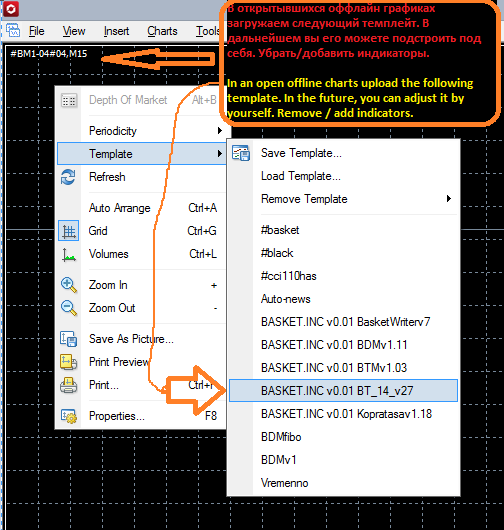
Task: Apply the BDMfibo template
Action: [x=343, y=437]
